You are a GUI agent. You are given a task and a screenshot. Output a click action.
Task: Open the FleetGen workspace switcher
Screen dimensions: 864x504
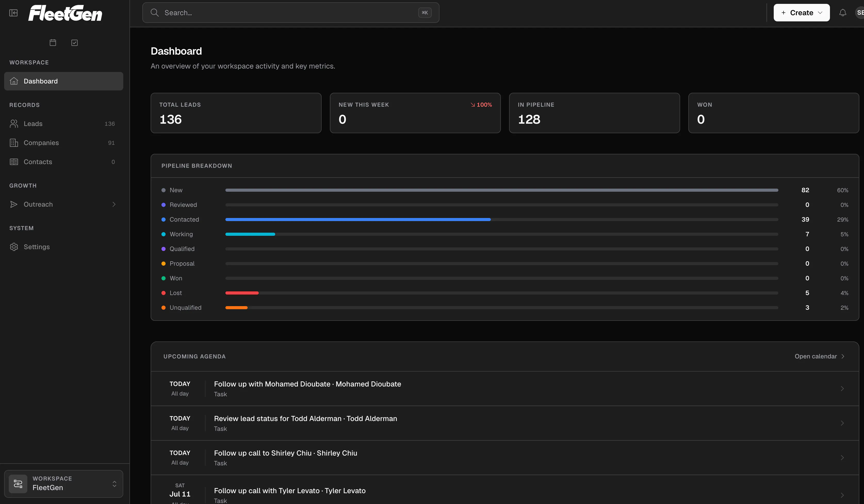tap(63, 483)
